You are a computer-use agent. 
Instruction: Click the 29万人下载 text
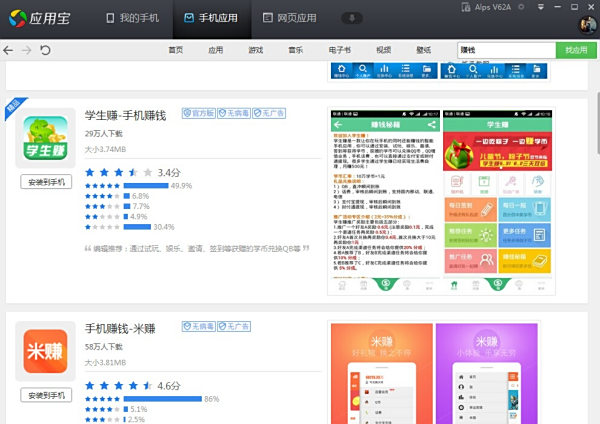pos(104,134)
